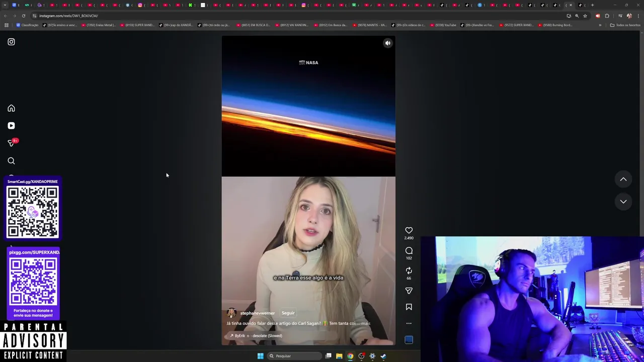
Task: Click the Seguir follow button
Action: point(288,313)
